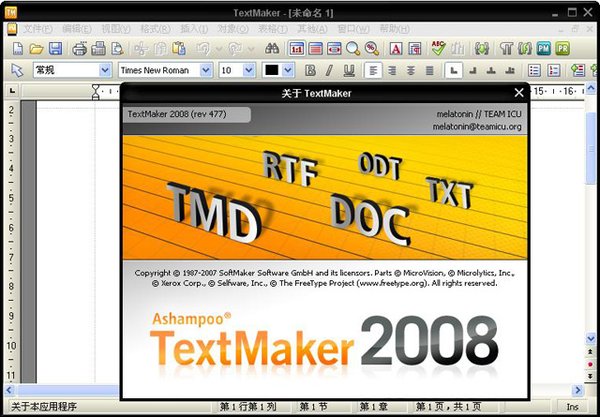
Task: Open a file using the folder icon
Action: (x=36, y=49)
